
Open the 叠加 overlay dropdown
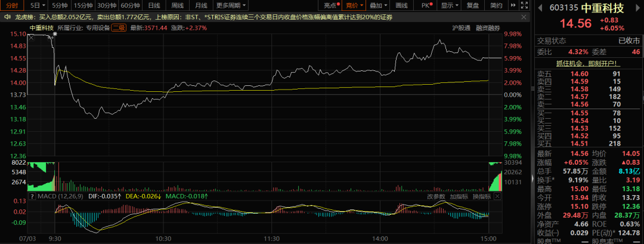click(378, 5)
